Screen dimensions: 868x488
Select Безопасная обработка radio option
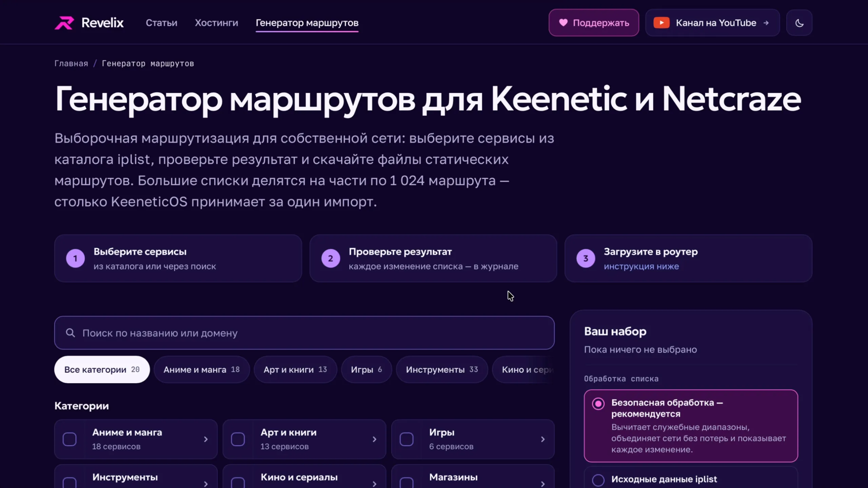tap(598, 404)
